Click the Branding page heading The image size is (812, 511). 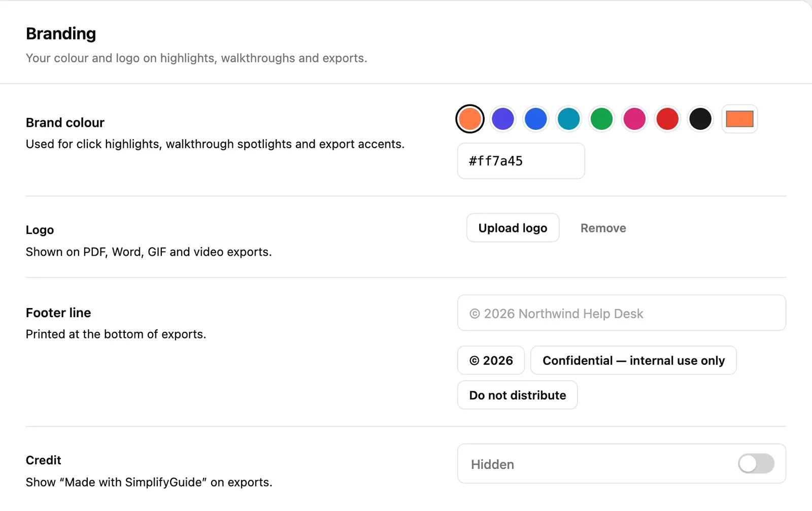61,33
